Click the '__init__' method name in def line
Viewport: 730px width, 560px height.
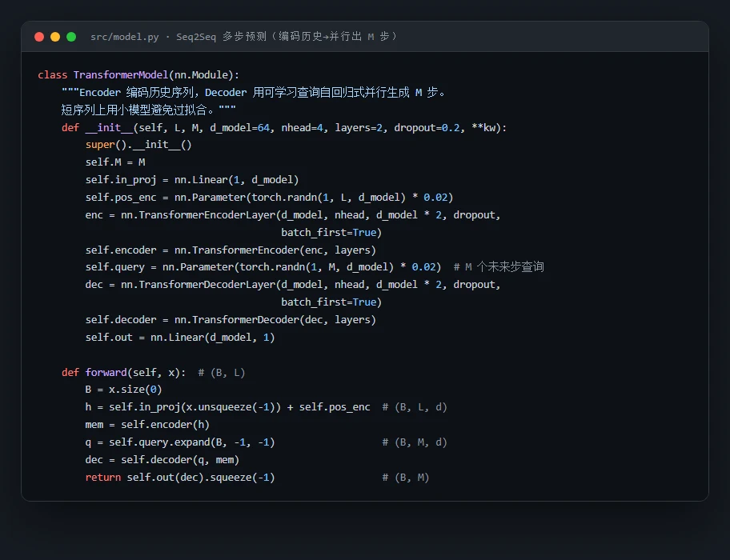[110, 127]
